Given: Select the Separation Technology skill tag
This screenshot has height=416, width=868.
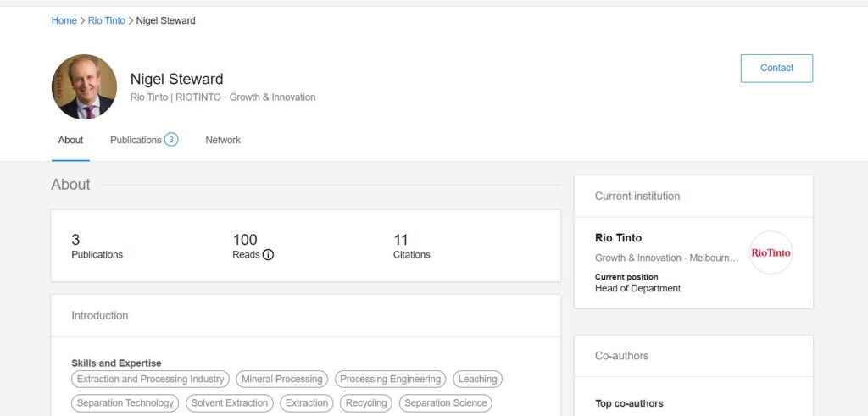Looking at the screenshot, I should tap(125, 402).
